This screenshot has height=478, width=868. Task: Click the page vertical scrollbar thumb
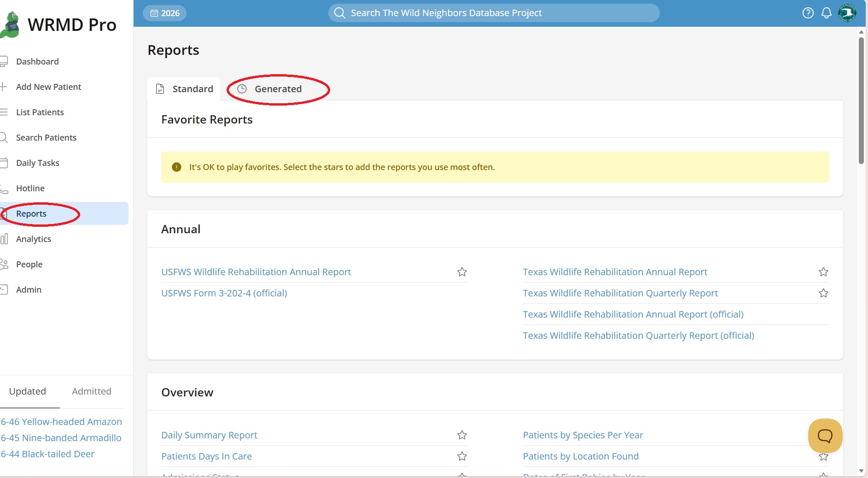(861, 100)
